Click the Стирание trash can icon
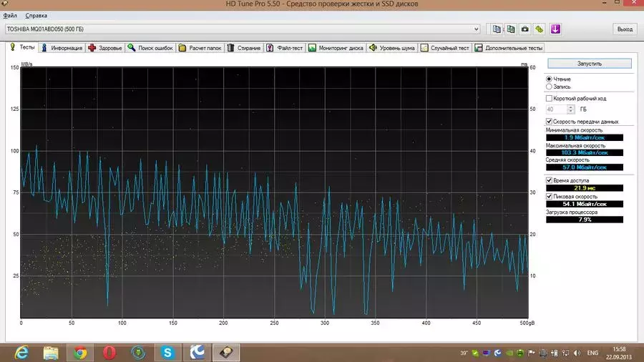The height and width of the screenshot is (362, 644). tap(231, 48)
